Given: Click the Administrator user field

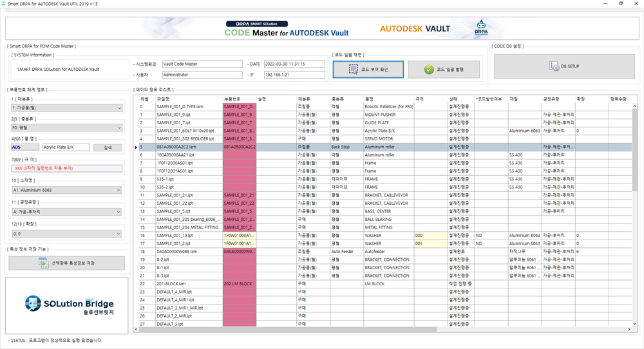Looking at the screenshot, I should pyautogui.click(x=202, y=75).
